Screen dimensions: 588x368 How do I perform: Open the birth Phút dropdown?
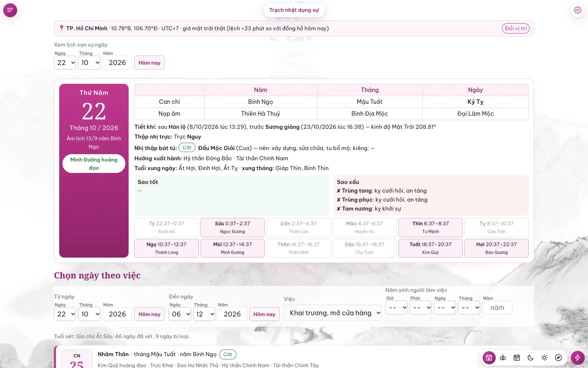pos(421,307)
